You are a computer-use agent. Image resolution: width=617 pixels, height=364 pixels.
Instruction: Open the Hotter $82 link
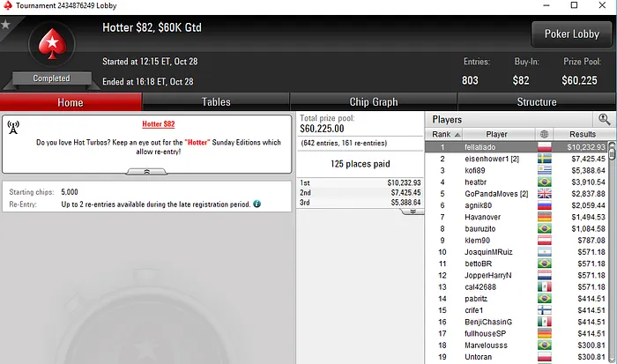tap(158, 124)
